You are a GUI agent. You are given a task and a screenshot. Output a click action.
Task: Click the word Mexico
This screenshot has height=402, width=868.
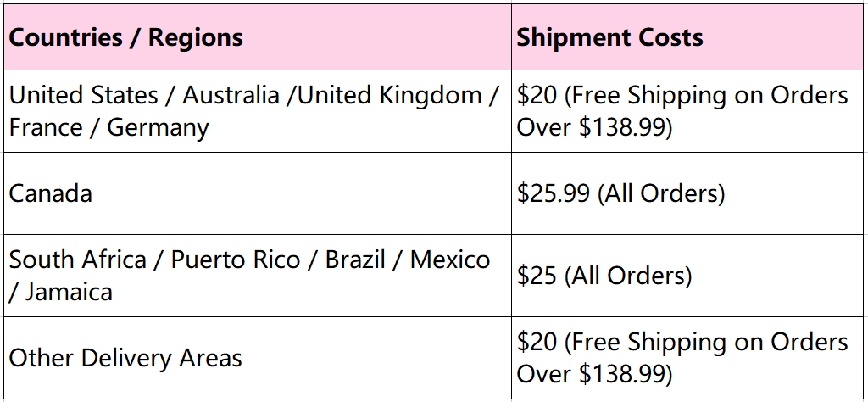(x=449, y=260)
